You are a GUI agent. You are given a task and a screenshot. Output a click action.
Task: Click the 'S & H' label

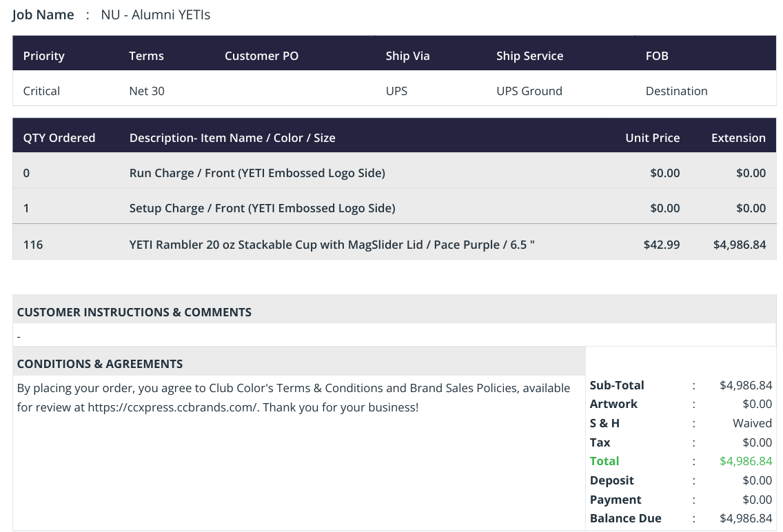pos(604,423)
